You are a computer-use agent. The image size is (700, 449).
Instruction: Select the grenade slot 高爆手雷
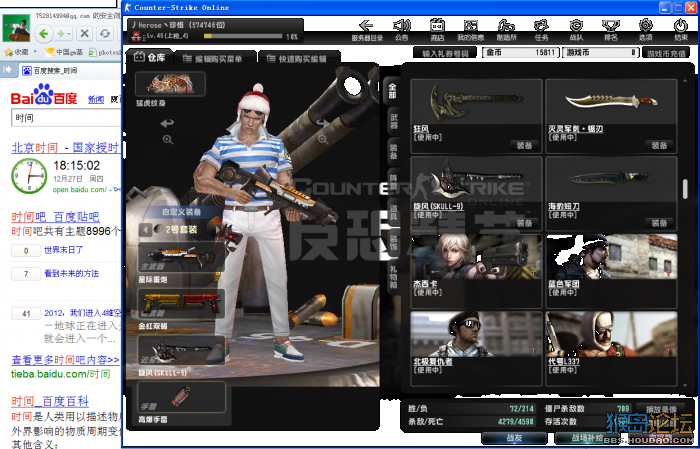(181, 397)
